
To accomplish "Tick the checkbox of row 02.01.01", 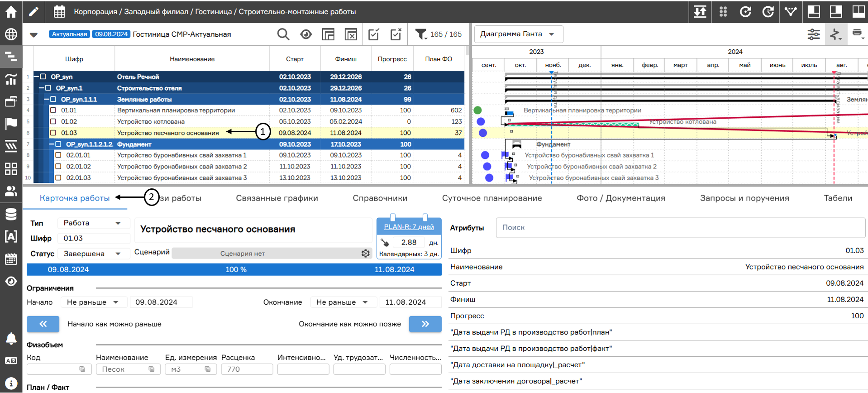I will tap(58, 155).
